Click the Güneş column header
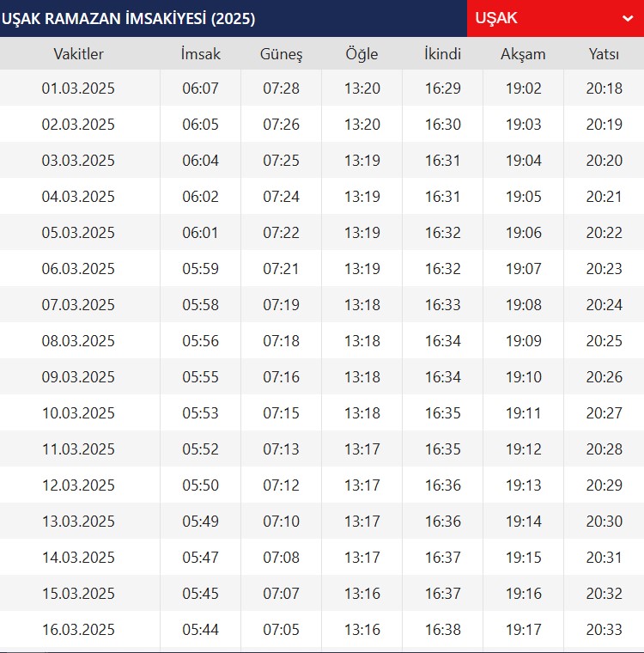This screenshot has width=644, height=653. (281, 54)
